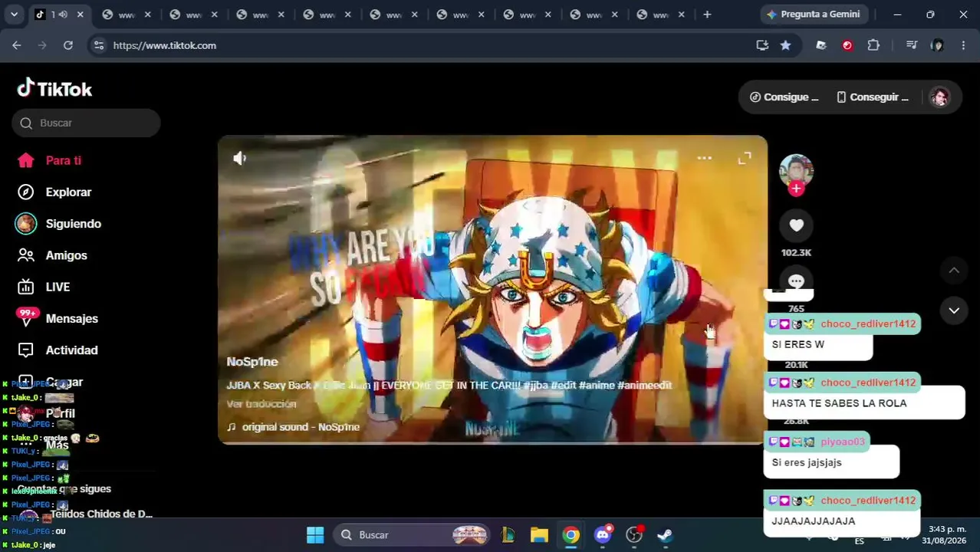The width and height of the screenshot is (980, 552).
Task: Open original sound - NoSp1ne link
Action: pyautogui.click(x=293, y=426)
